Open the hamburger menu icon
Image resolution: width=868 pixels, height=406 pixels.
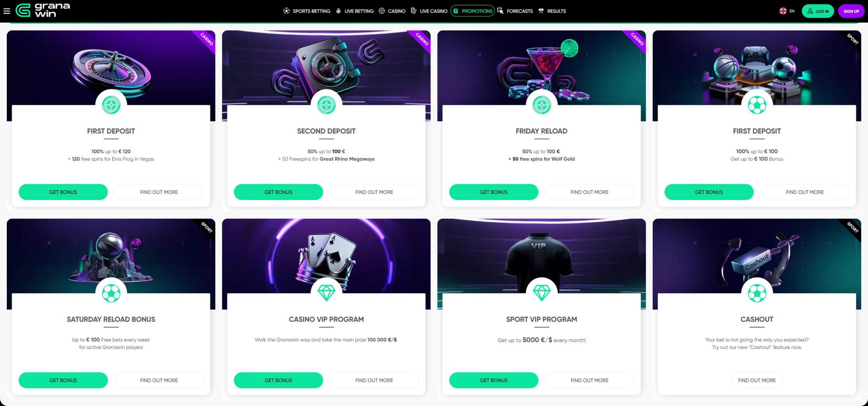[x=7, y=11]
